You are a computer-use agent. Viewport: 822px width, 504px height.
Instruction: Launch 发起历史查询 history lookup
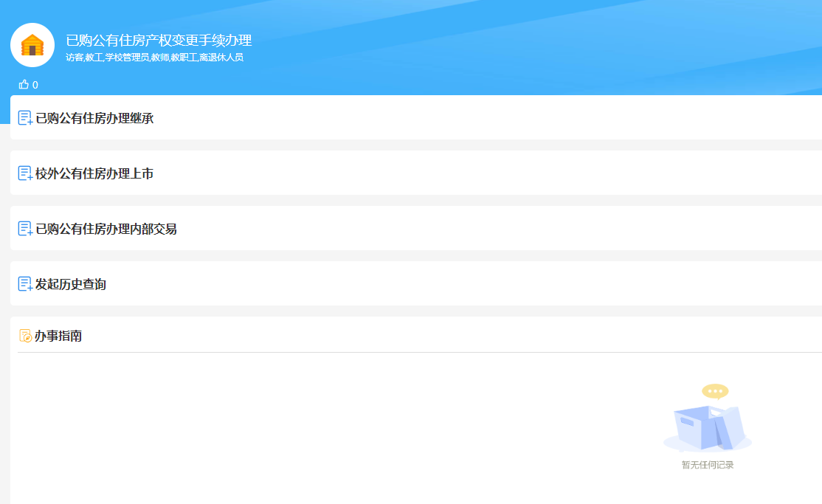click(71, 284)
